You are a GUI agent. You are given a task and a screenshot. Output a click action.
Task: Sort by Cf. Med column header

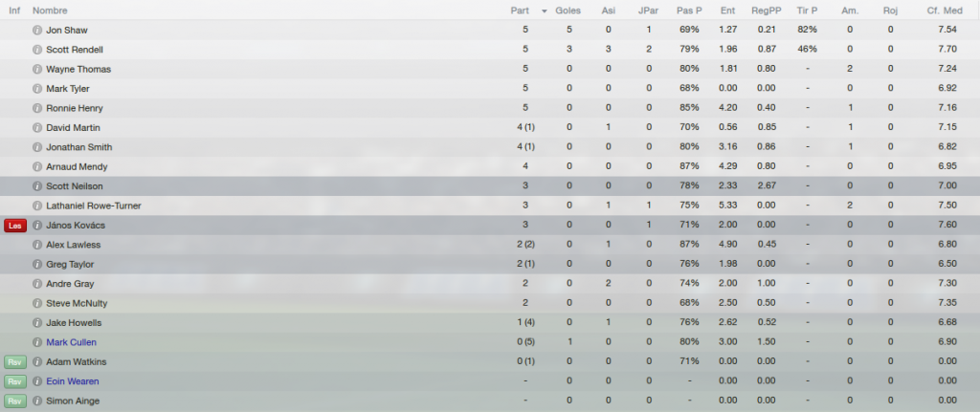(x=945, y=11)
